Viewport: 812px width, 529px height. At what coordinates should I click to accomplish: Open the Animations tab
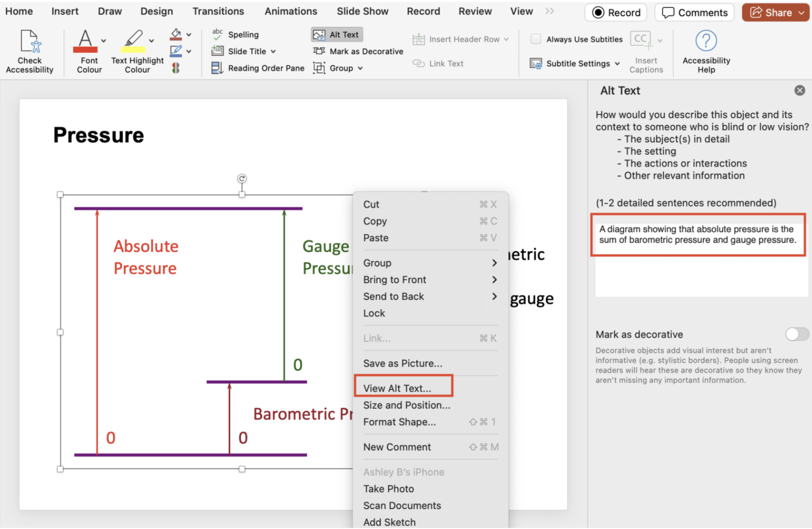tap(291, 11)
